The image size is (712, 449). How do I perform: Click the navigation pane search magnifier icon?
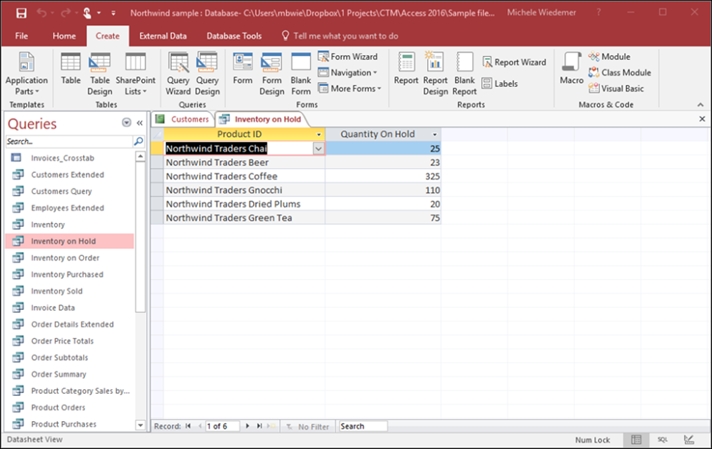click(x=138, y=142)
